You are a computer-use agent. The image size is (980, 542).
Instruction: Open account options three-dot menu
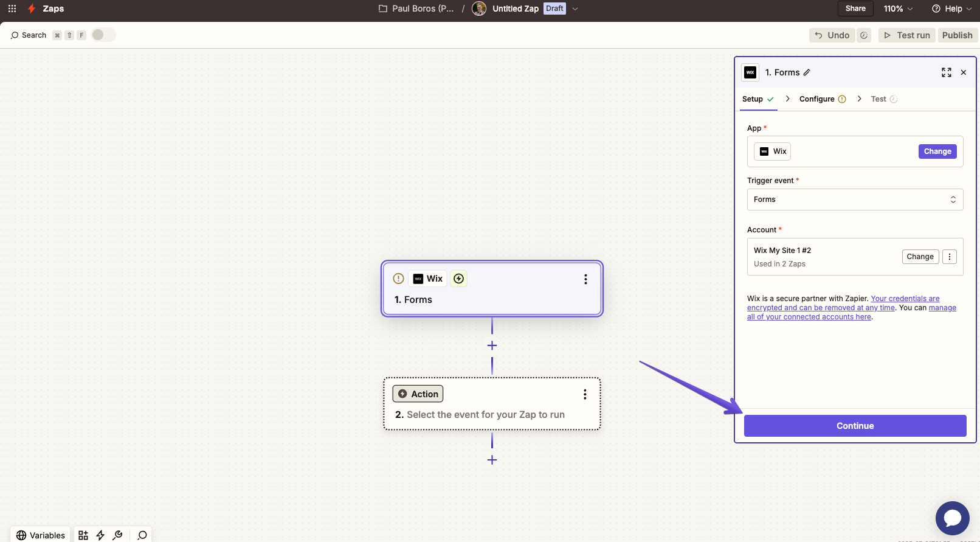coord(950,257)
